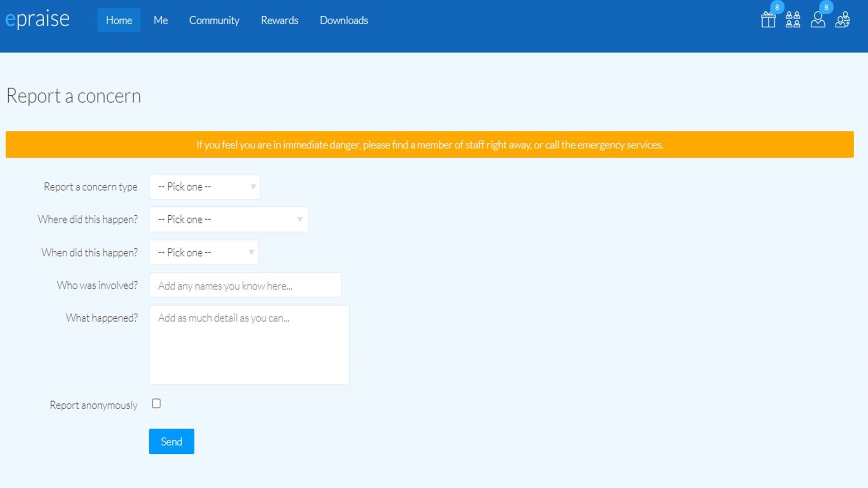Screen dimensions: 868x488
Task: Click the Send button to submit
Action: coord(171,441)
